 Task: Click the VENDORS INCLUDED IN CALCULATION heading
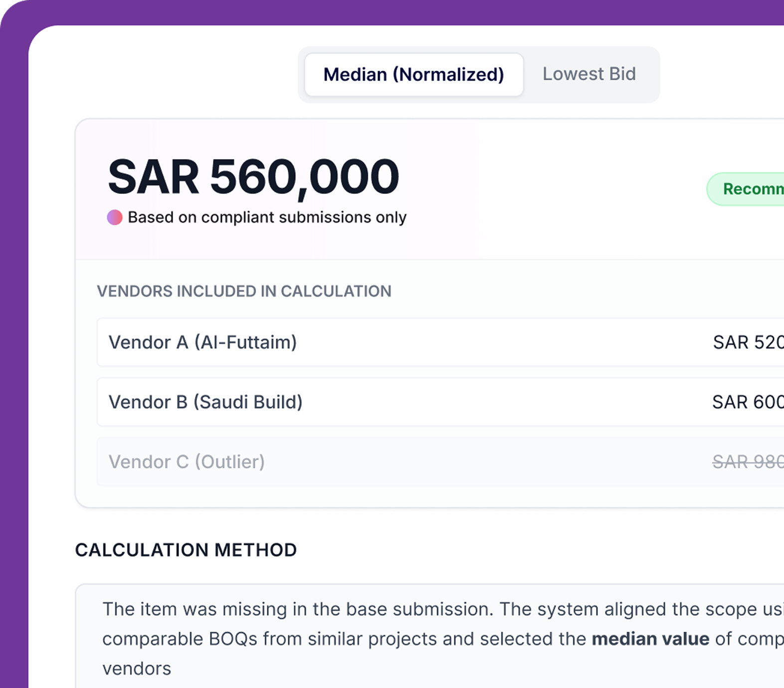coord(244,291)
